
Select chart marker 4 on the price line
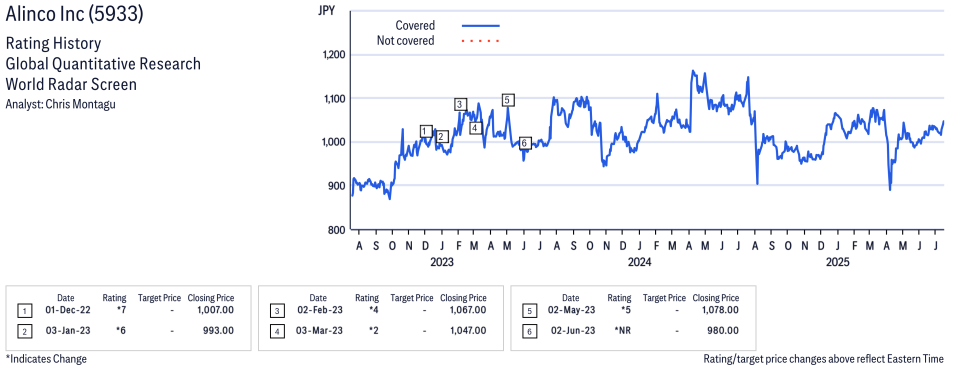click(x=476, y=128)
